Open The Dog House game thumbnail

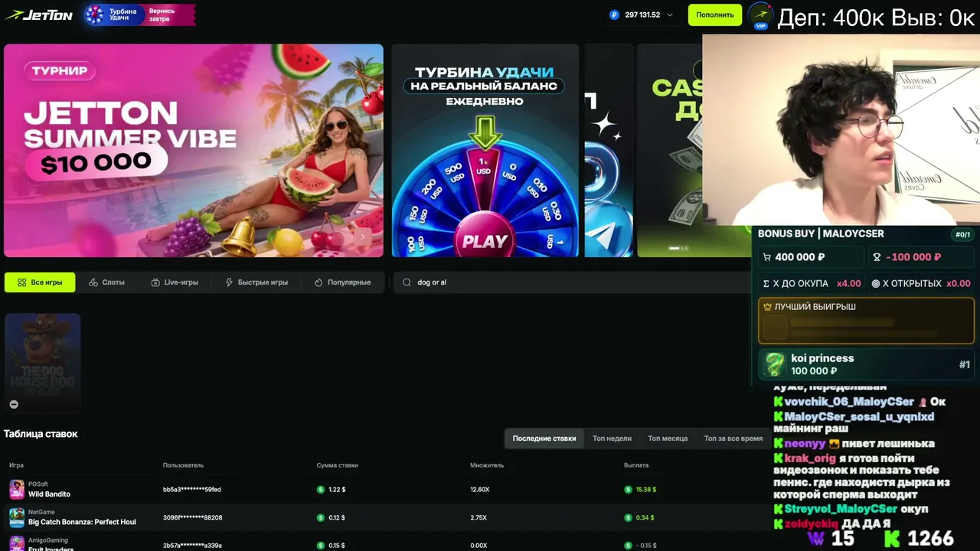pyautogui.click(x=43, y=363)
